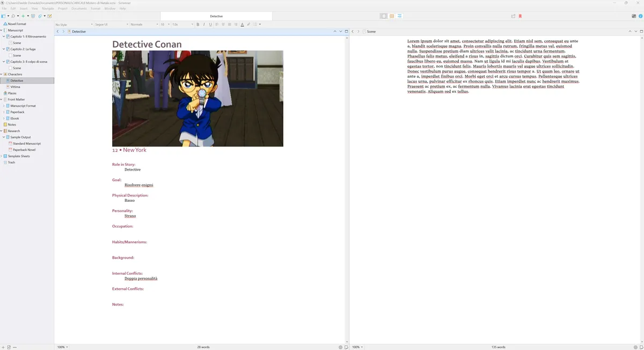Open the Documents menu
This screenshot has width=644, height=350.
pyautogui.click(x=79, y=9)
